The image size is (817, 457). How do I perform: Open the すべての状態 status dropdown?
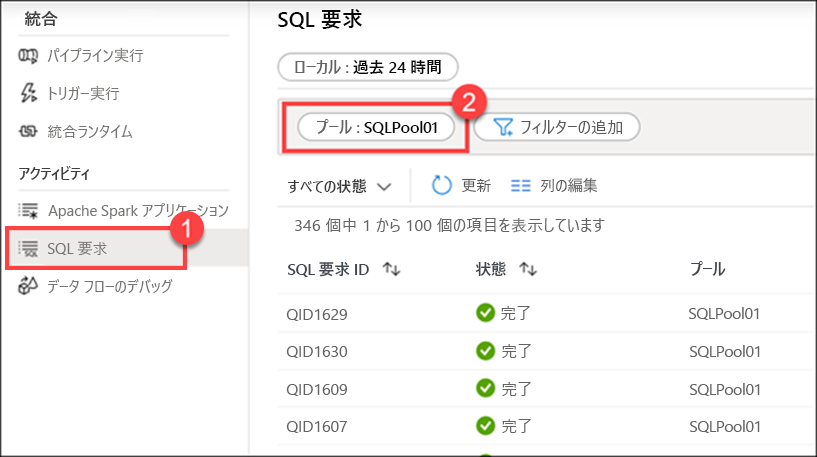(339, 186)
